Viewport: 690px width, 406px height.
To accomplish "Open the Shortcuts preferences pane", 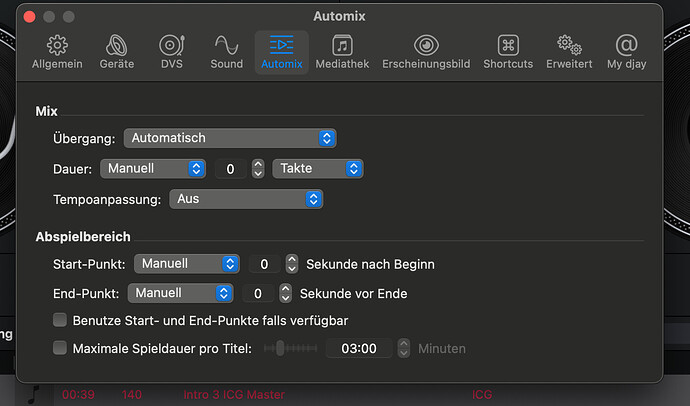I will tap(508, 52).
